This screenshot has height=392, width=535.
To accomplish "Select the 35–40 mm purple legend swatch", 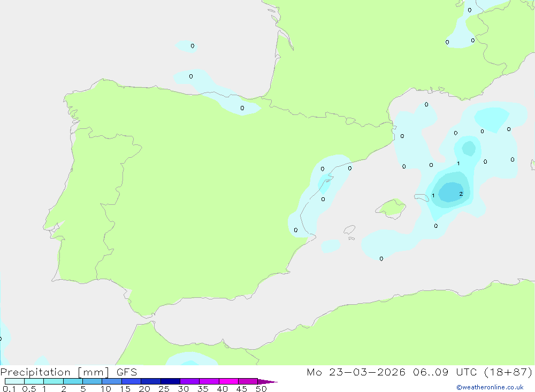I will [x=209, y=381].
